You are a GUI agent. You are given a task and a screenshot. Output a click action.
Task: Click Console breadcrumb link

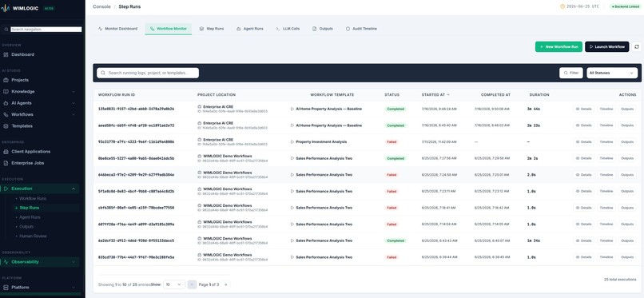(x=101, y=6)
